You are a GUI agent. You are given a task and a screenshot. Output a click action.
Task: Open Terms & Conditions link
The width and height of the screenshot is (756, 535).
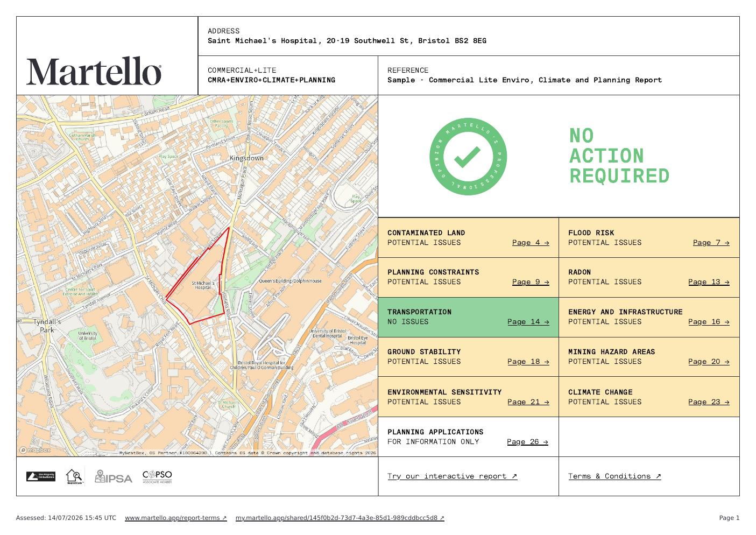(x=614, y=476)
